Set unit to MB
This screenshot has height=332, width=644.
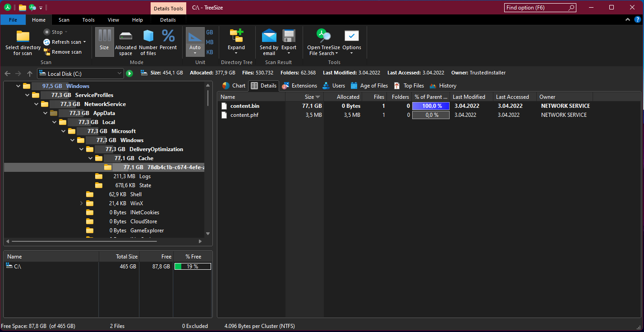coord(209,42)
